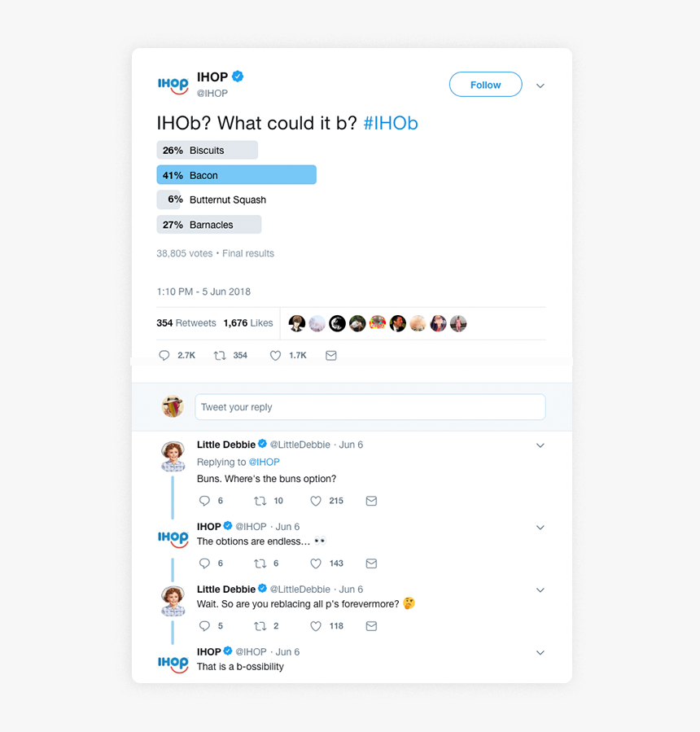Select the Bacon poll option
This screenshot has width=700, height=732.
[x=236, y=174]
